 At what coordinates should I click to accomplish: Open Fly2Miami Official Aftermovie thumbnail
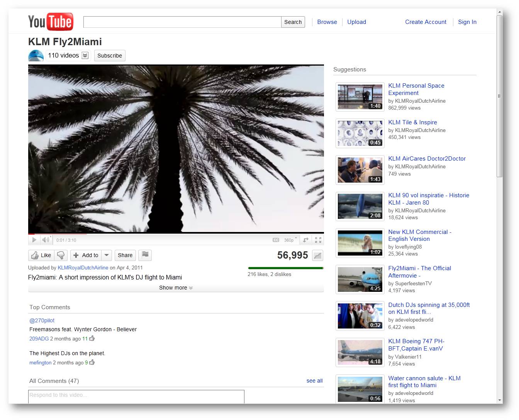point(360,279)
